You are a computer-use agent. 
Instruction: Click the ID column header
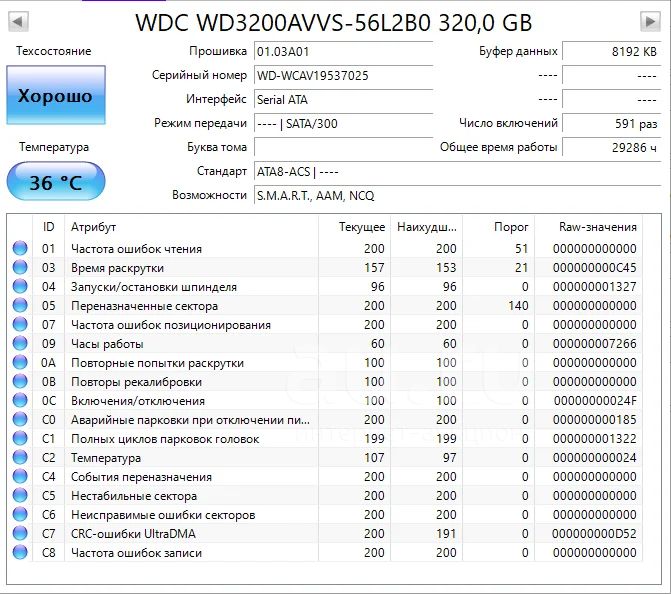coord(48,227)
